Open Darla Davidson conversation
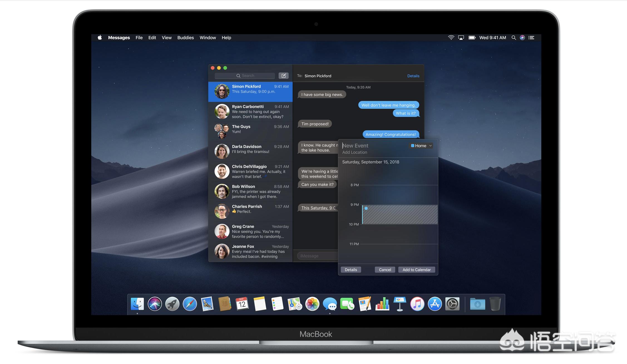Screen dimensions: 627x364 (x=250, y=152)
